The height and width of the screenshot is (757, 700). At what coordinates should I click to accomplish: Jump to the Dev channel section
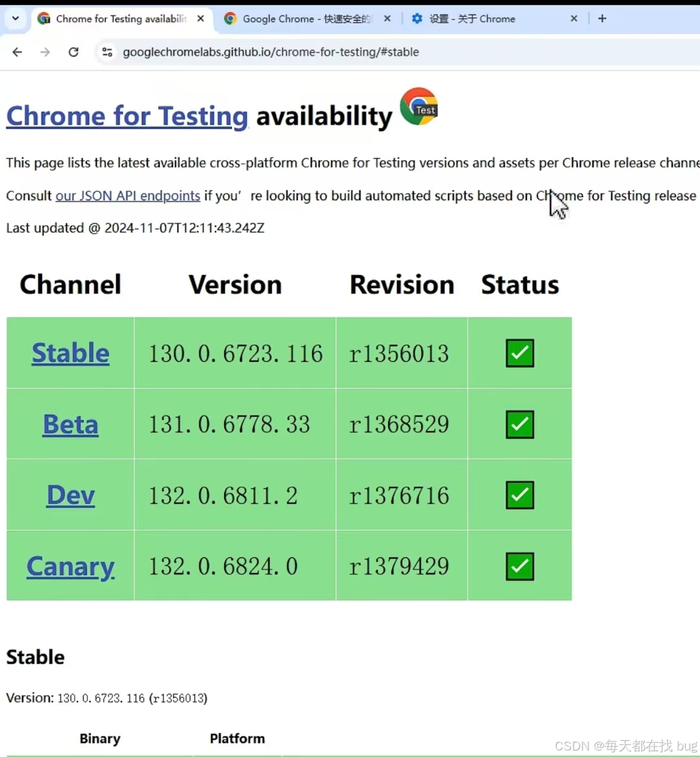71,495
